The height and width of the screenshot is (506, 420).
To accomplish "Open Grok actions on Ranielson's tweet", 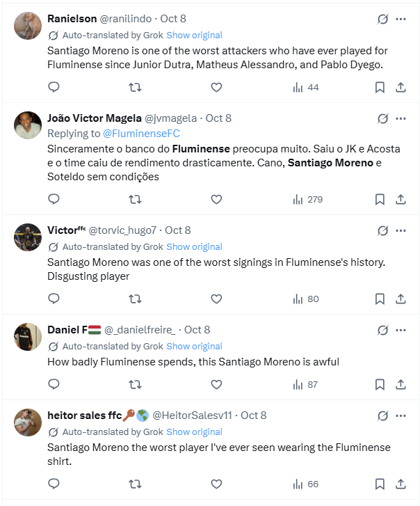I will click(382, 19).
